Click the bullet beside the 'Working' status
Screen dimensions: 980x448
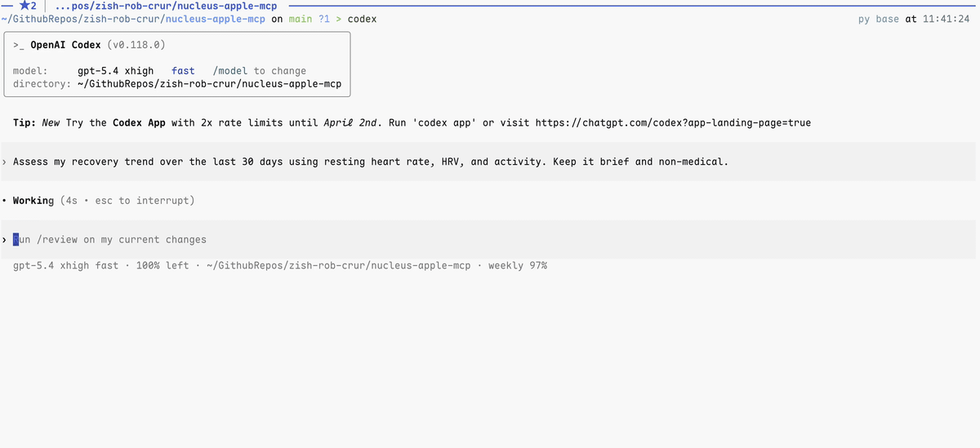5,201
